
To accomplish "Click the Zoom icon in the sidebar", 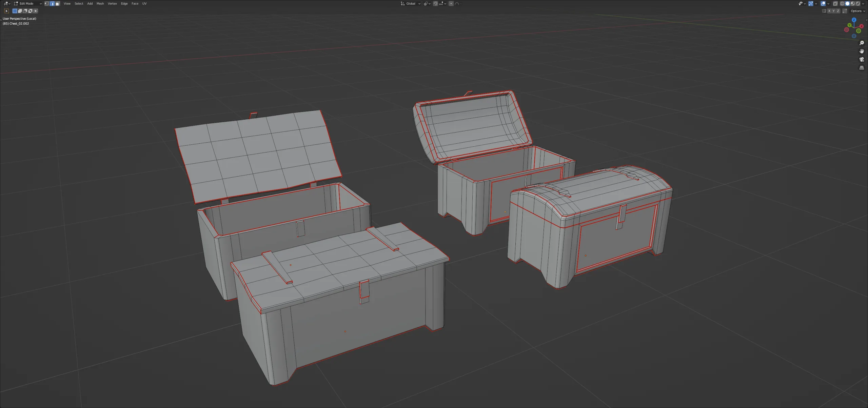I will (862, 43).
